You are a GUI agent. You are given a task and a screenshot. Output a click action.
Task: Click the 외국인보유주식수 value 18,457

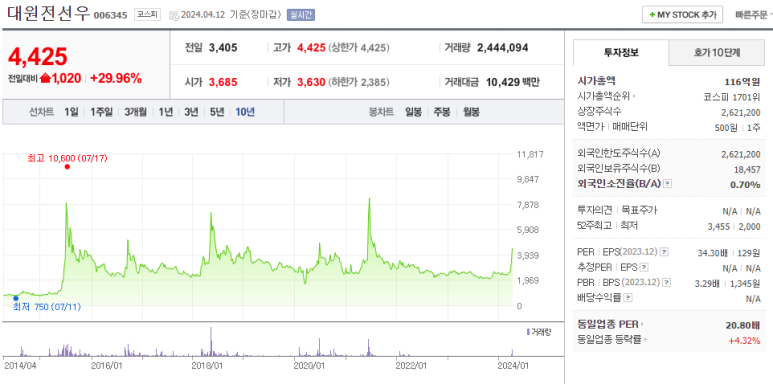[x=748, y=169]
